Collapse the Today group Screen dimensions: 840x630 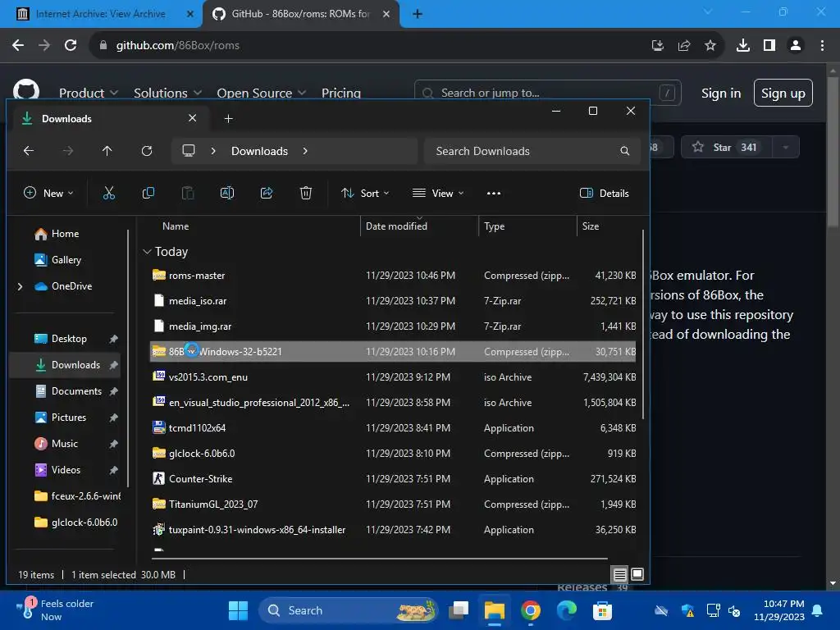(148, 252)
